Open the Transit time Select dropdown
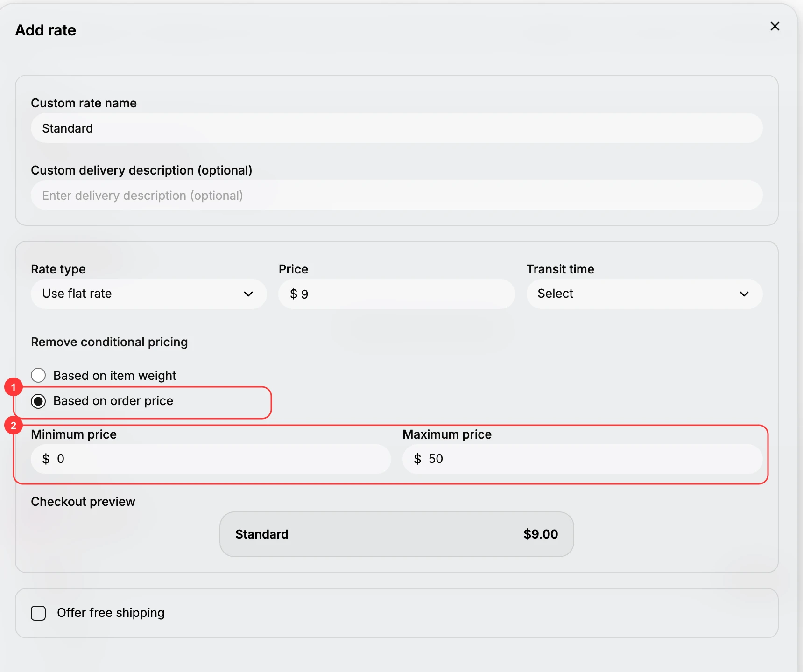 644,294
